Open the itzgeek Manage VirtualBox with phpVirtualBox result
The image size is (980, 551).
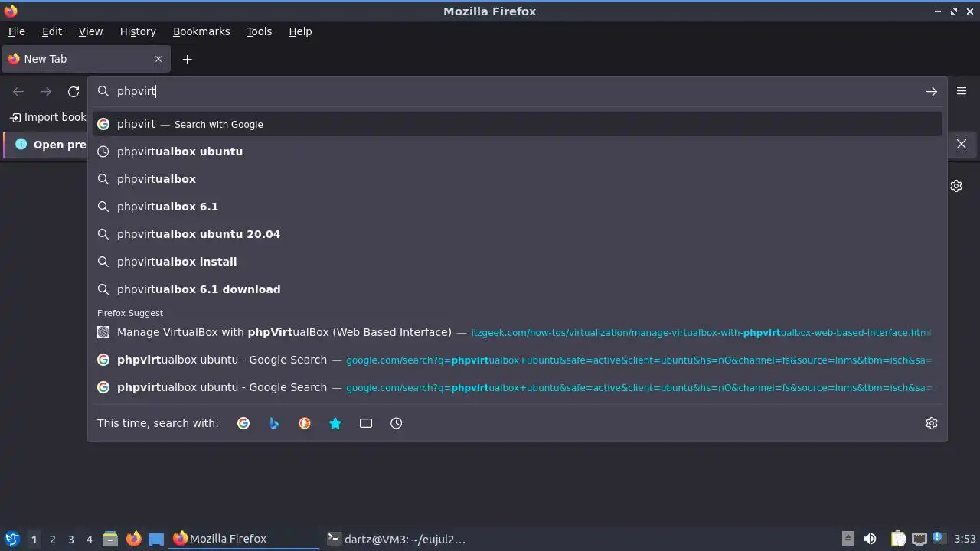[517, 332]
